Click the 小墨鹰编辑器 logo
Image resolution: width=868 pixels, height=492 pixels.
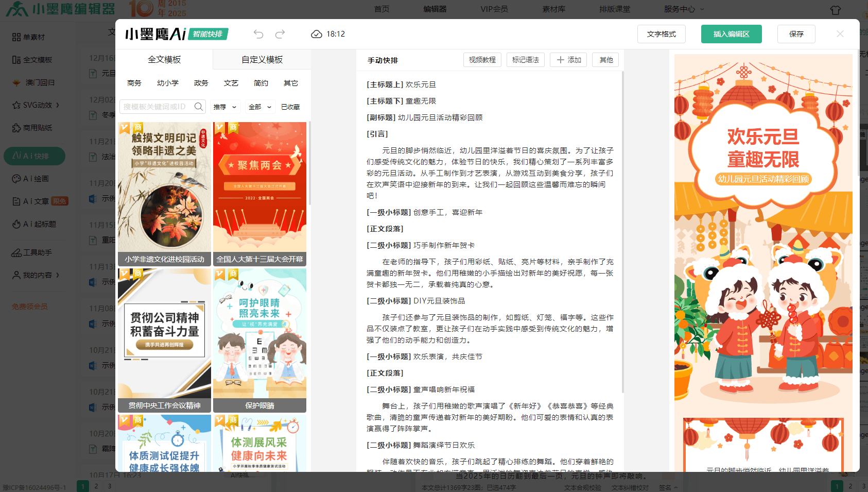(60, 9)
